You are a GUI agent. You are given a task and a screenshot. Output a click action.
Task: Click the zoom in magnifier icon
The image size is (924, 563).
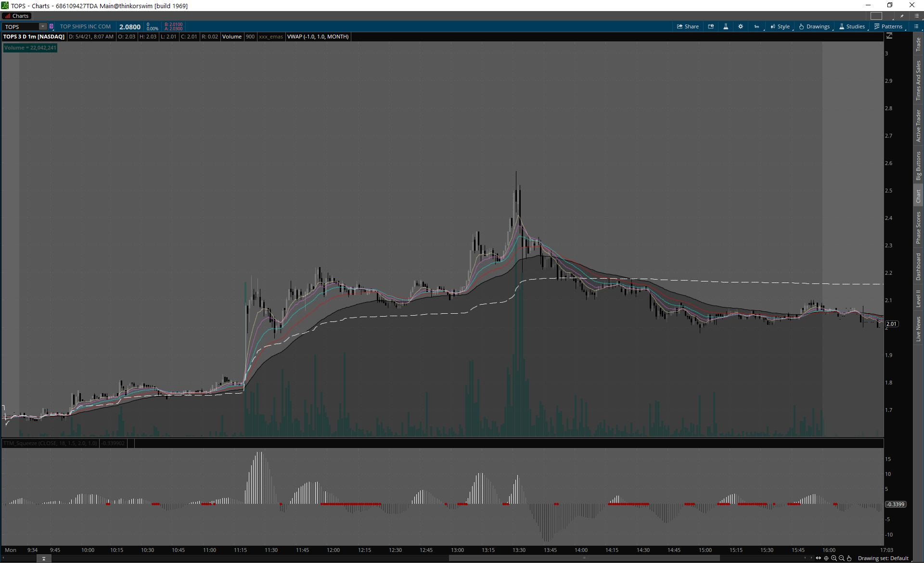pos(834,558)
